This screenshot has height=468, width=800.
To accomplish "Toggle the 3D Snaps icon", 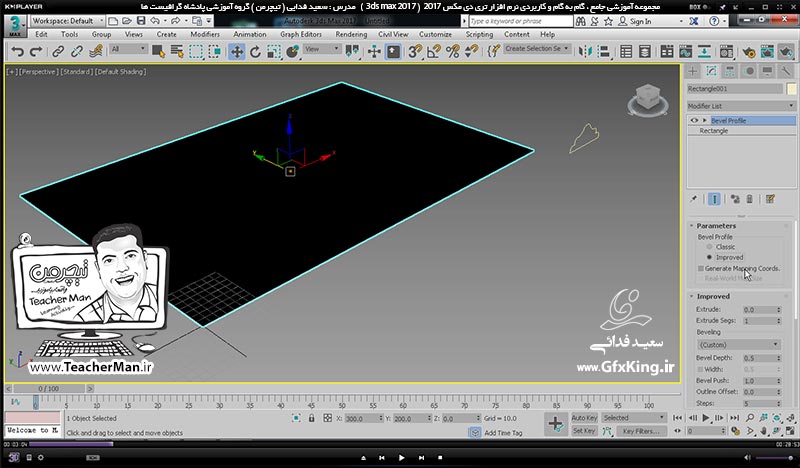I will (415, 52).
